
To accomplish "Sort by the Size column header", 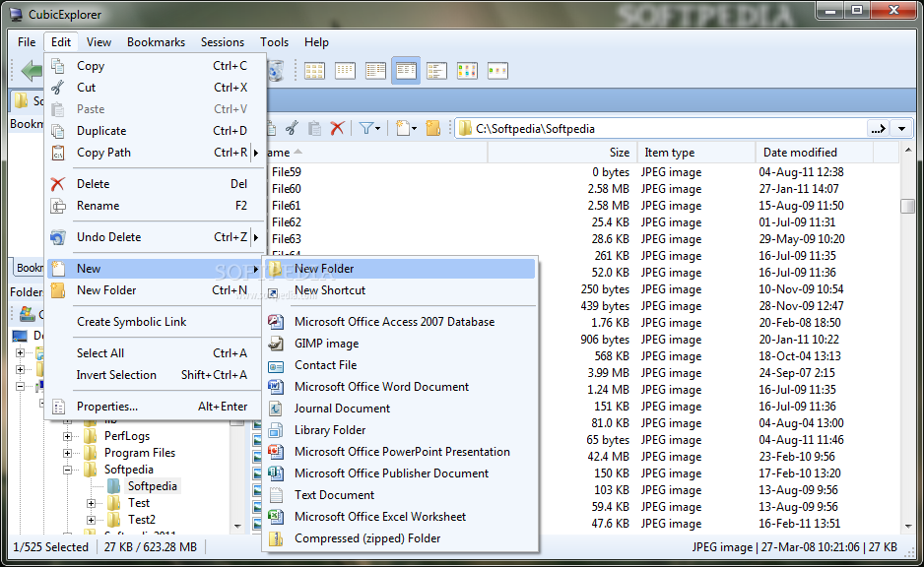I will [561, 153].
